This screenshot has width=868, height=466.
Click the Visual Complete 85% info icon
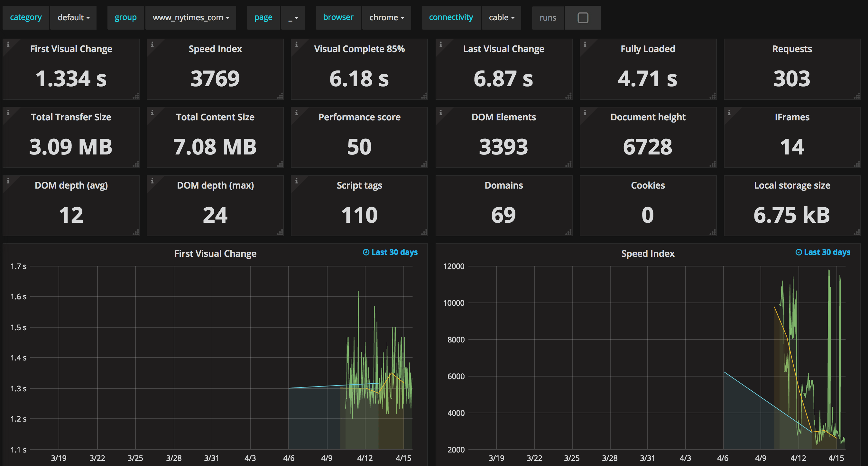point(296,44)
